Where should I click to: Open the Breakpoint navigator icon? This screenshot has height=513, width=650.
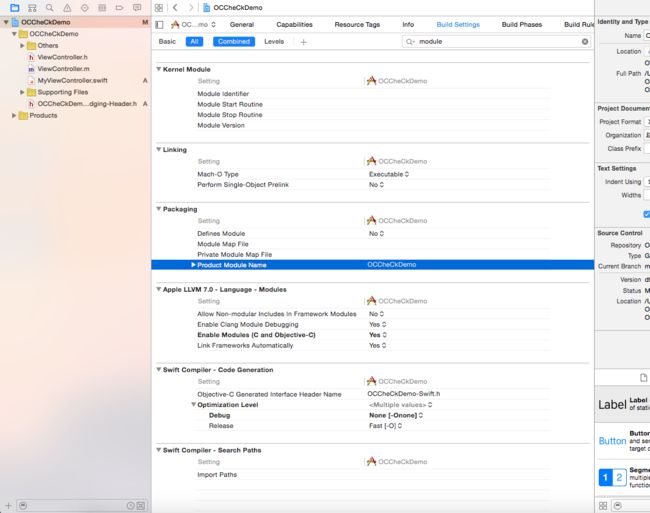pos(119,8)
